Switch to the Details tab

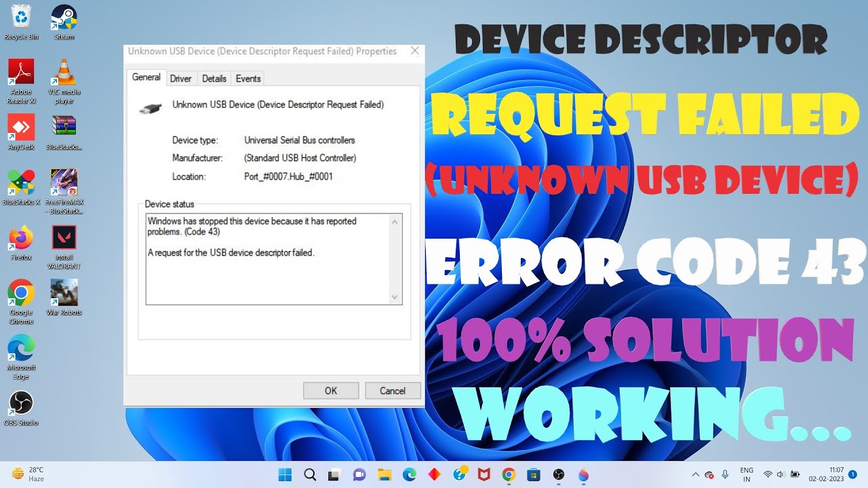214,79
